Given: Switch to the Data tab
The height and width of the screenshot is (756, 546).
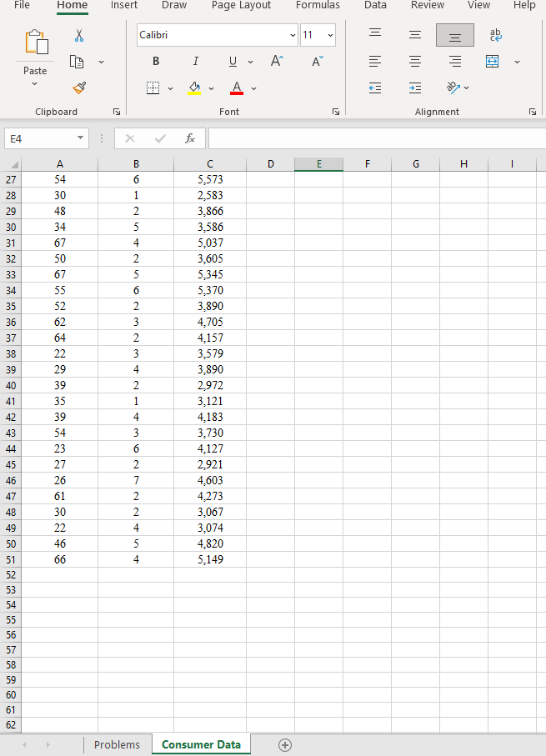Looking at the screenshot, I should (375, 5).
